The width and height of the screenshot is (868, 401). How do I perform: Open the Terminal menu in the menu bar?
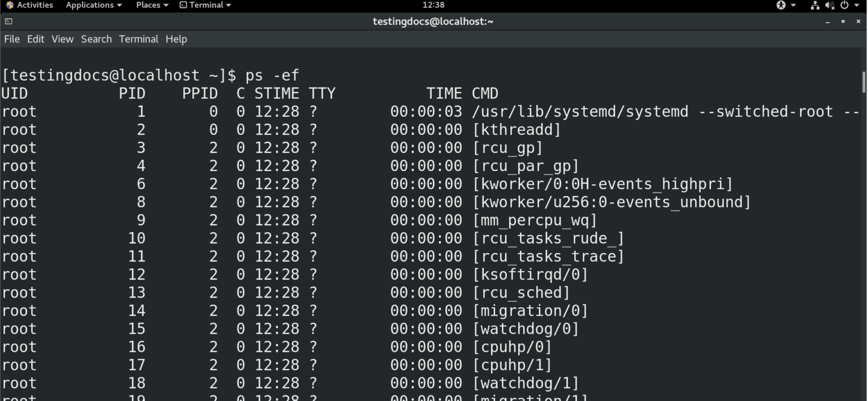(x=138, y=39)
